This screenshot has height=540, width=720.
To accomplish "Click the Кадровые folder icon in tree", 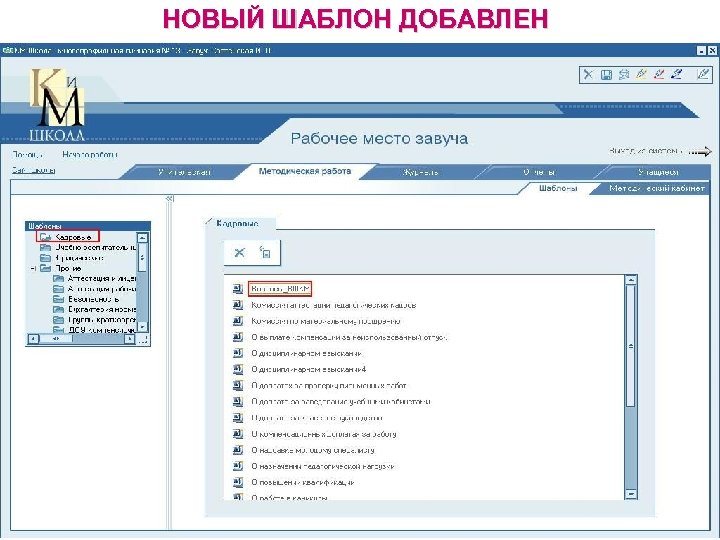I will (x=45, y=237).
